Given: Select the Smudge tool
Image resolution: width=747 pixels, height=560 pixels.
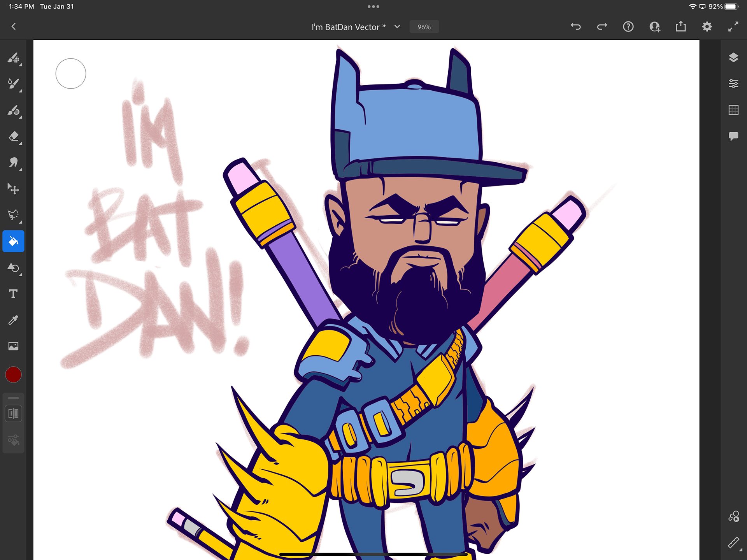Looking at the screenshot, I should [x=14, y=163].
